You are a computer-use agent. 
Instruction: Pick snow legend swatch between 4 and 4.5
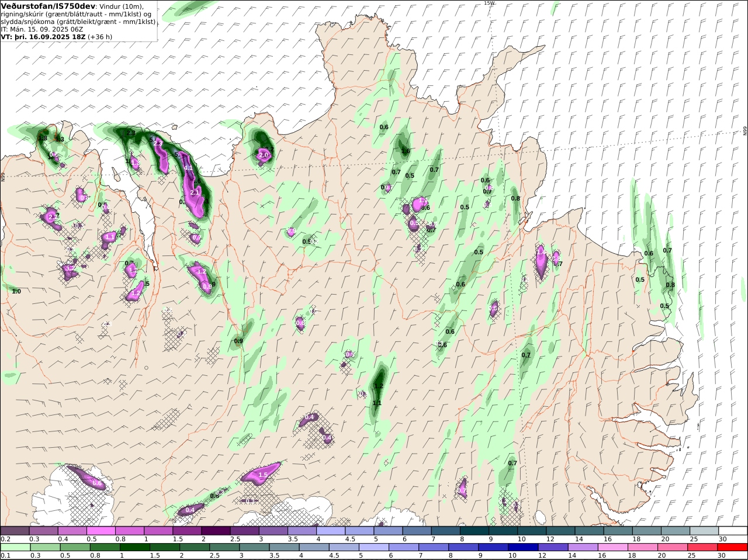point(331,531)
